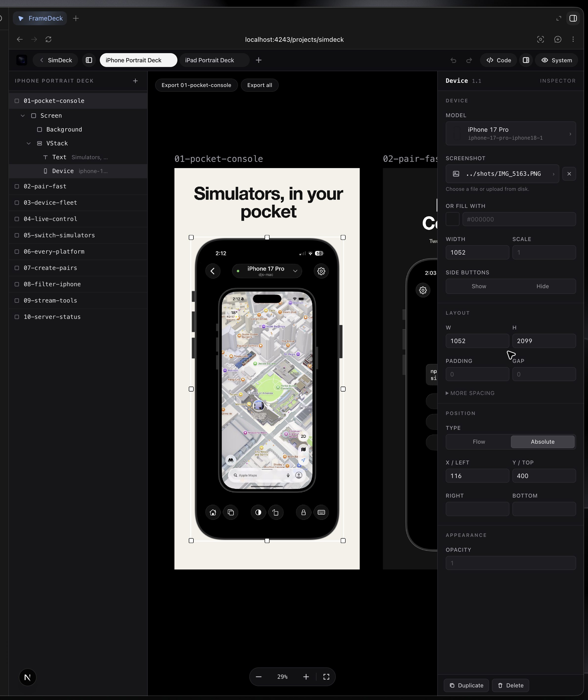Zoom out the canvas with minus icon
Screen dimensions: 588x700
point(259,677)
